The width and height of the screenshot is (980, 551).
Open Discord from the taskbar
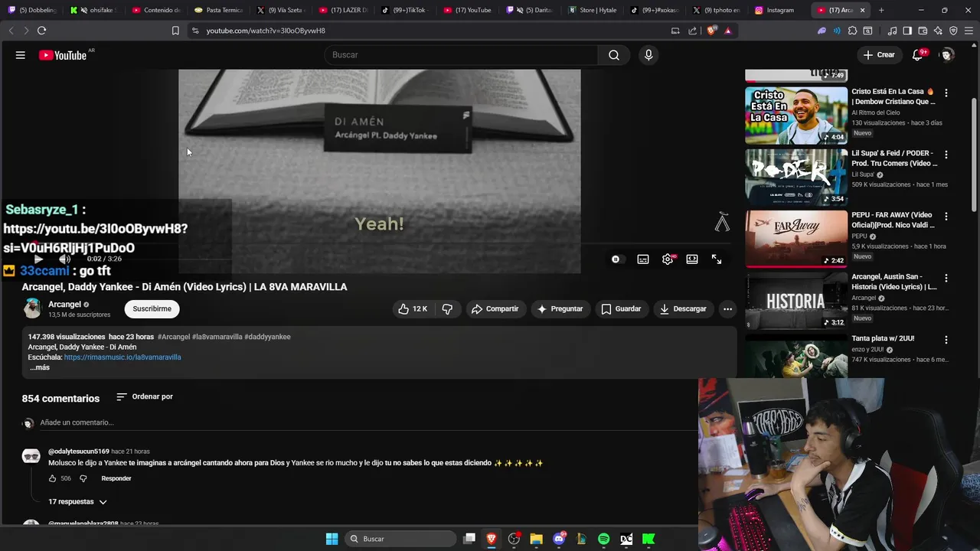tap(559, 539)
